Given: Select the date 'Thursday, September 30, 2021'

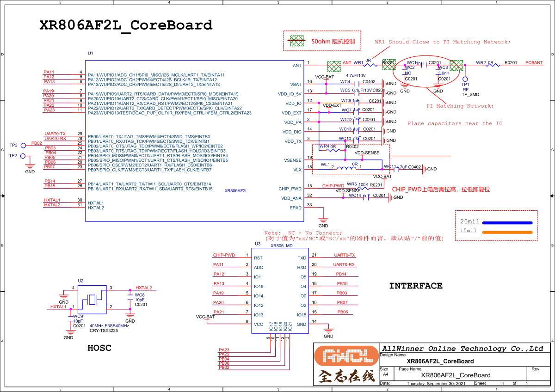Looking at the screenshot, I should click(436, 384).
